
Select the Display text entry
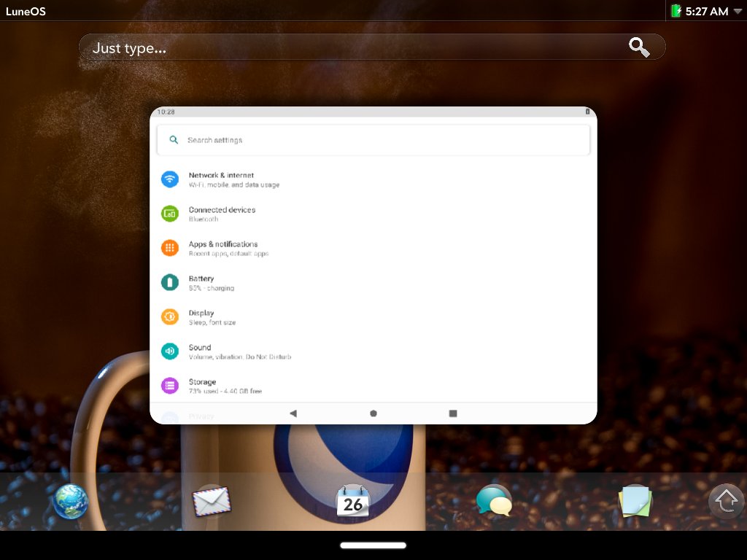click(x=201, y=313)
